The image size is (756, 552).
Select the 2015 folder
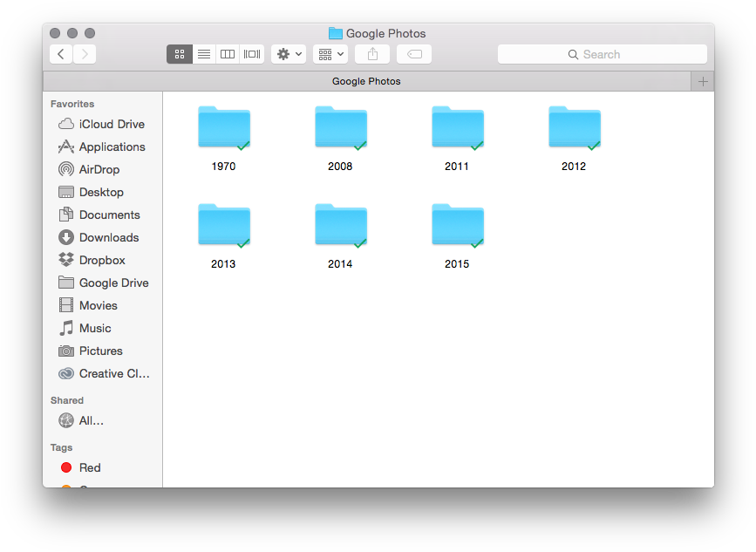click(x=457, y=228)
